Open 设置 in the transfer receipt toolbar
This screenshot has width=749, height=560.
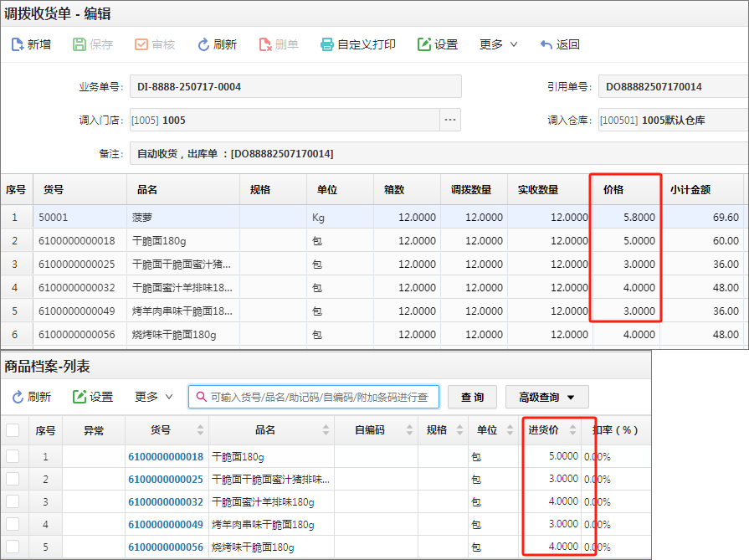[438, 44]
